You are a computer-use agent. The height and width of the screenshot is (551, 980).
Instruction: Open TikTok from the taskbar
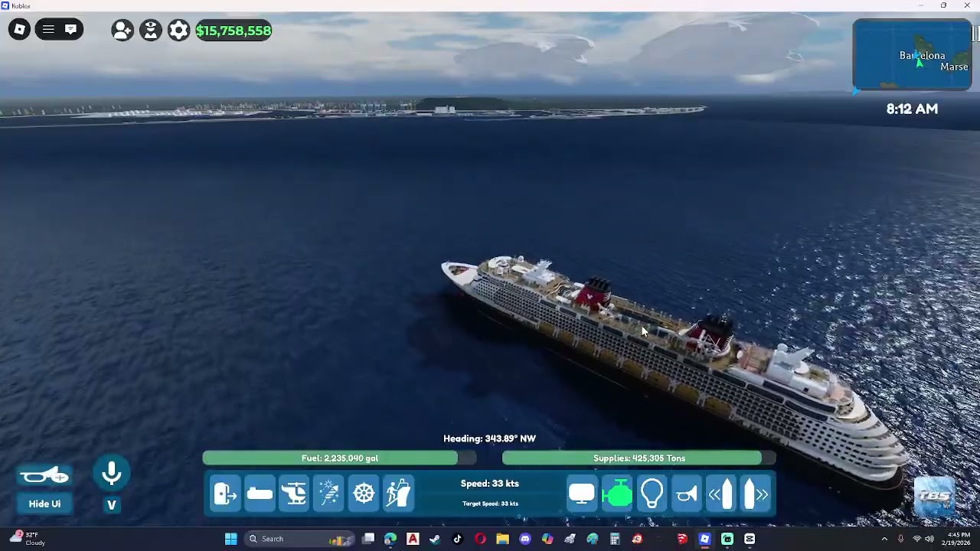click(458, 539)
